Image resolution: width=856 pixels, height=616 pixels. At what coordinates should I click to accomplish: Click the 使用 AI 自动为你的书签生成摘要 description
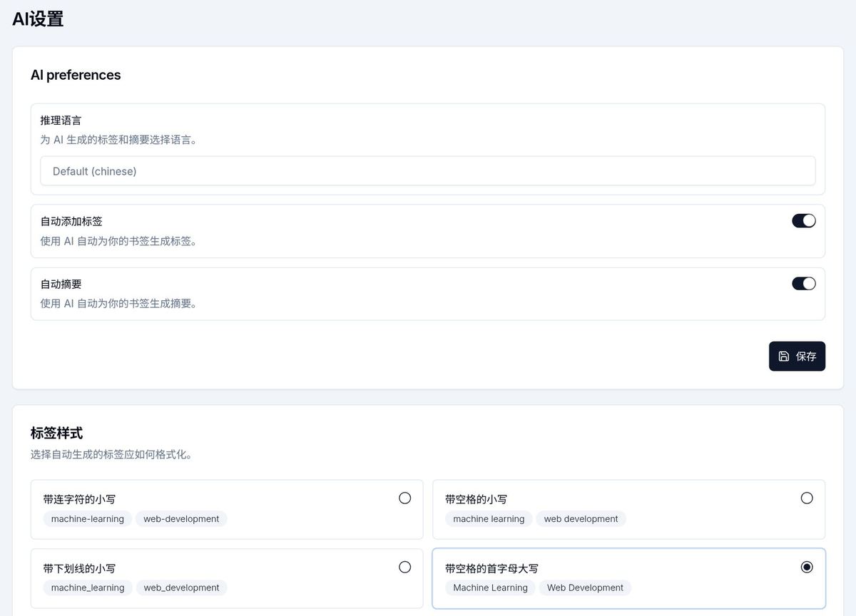(119, 304)
